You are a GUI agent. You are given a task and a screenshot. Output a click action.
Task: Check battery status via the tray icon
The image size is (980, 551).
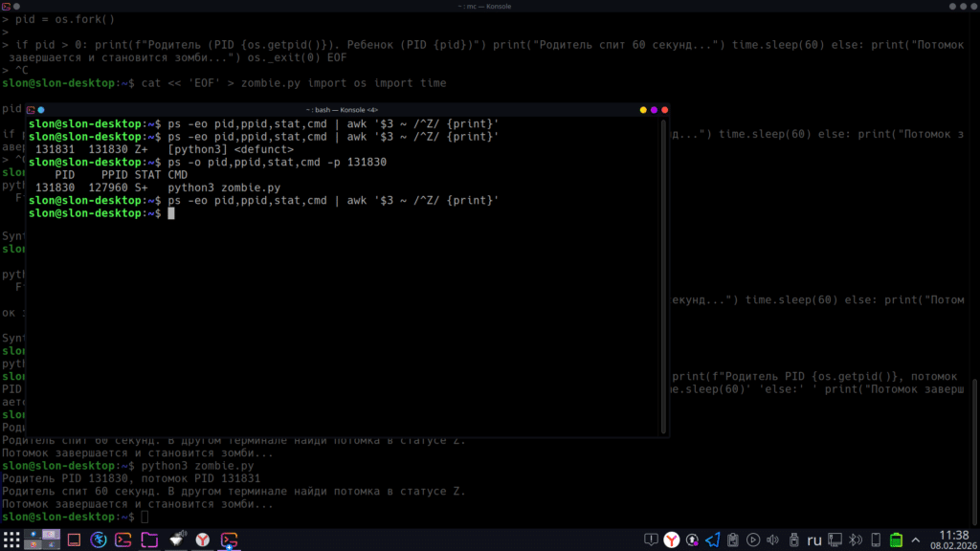click(896, 539)
